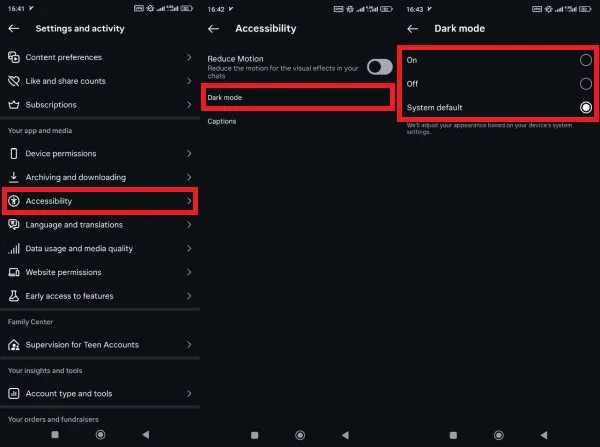Open Language and translations settings
600x447 pixels.
(x=100, y=225)
